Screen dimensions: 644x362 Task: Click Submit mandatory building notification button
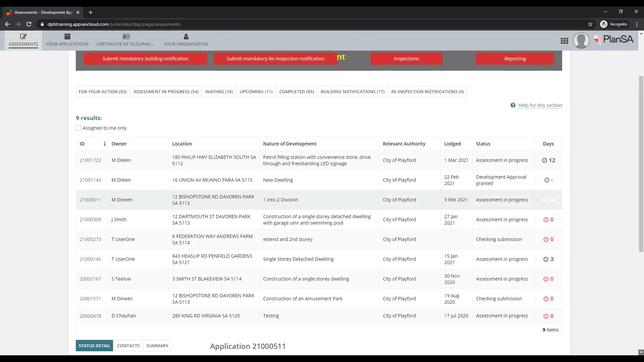[145, 59]
